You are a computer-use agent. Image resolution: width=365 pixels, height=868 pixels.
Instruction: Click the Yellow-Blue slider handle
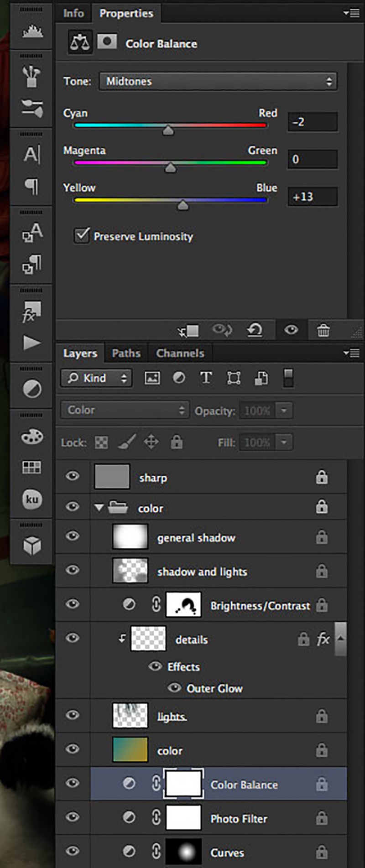[183, 205]
